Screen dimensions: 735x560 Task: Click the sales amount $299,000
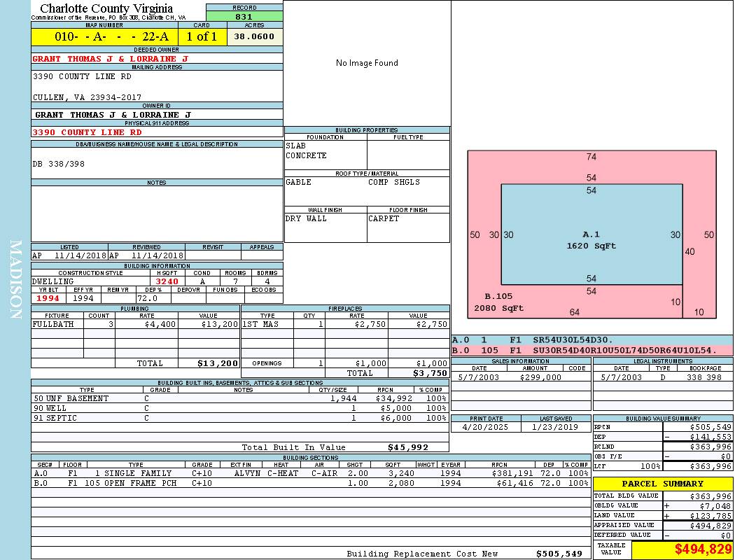pos(540,377)
